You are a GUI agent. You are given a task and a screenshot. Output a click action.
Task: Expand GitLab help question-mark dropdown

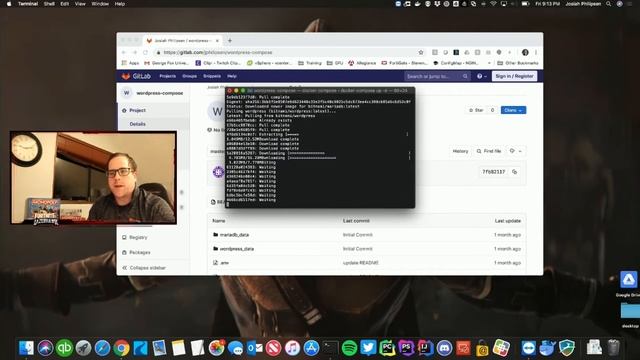point(482,76)
